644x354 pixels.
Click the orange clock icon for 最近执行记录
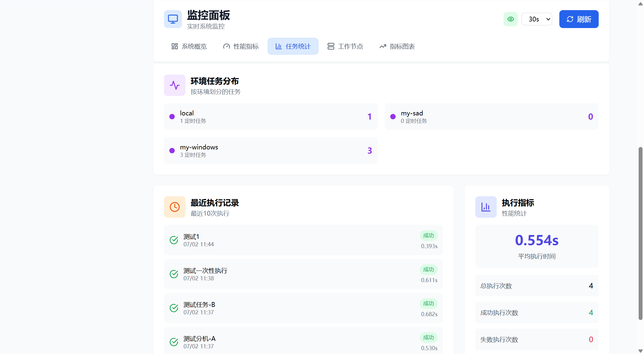(174, 207)
